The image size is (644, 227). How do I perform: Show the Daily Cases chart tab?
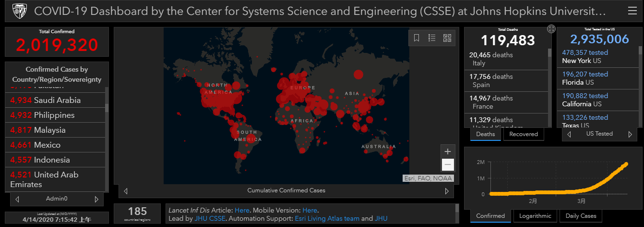pos(581,216)
